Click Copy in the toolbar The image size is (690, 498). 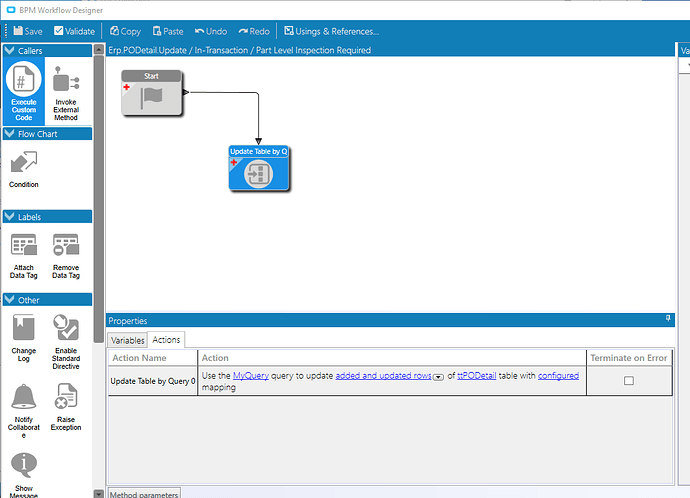tap(125, 31)
